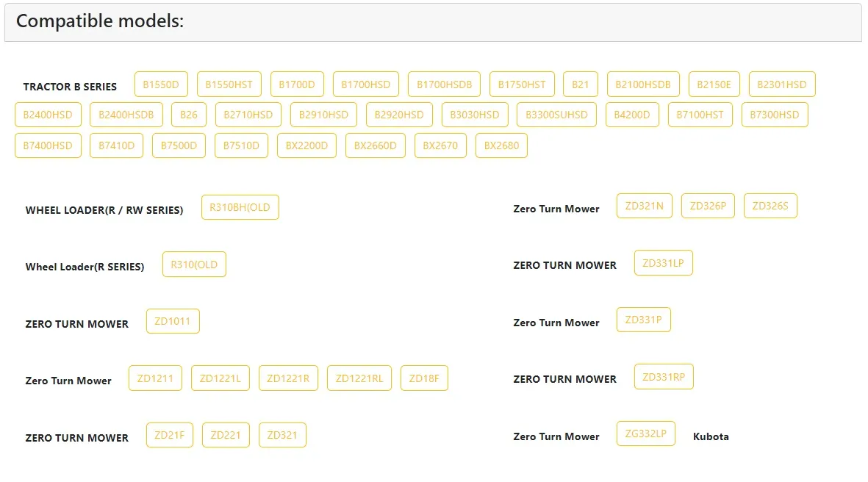Select the ZD21F mower tag

(169, 435)
